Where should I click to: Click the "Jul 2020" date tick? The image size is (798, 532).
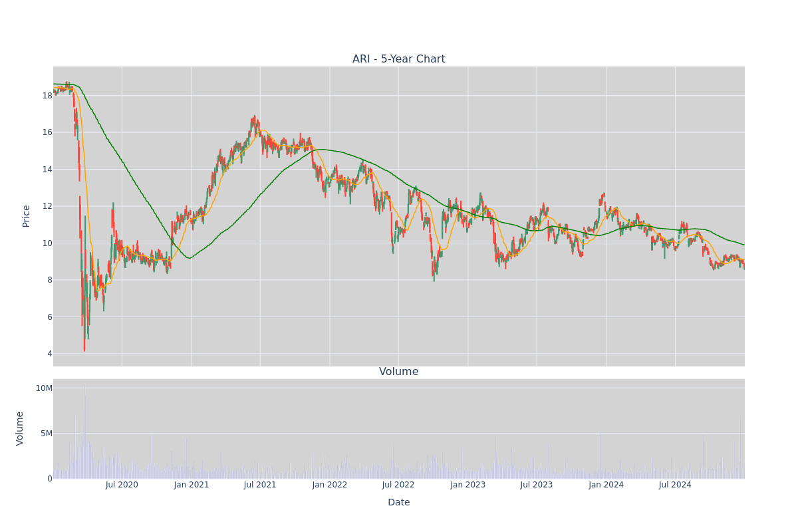[x=122, y=485]
